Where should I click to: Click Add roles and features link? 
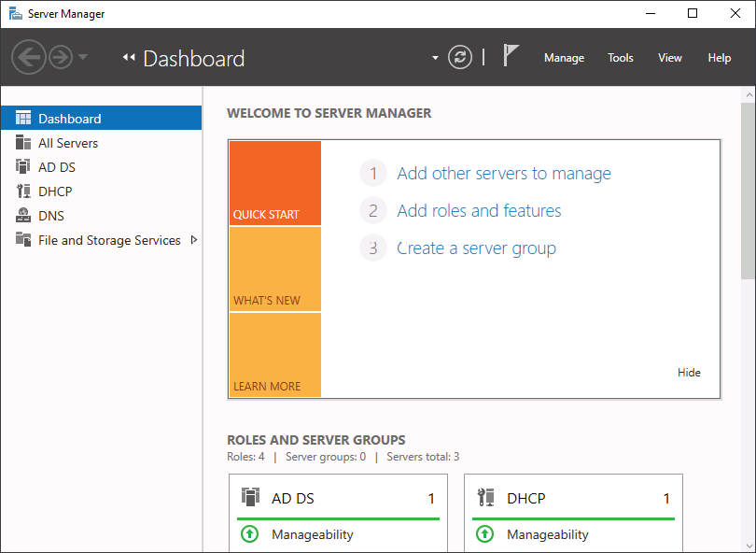tap(479, 211)
